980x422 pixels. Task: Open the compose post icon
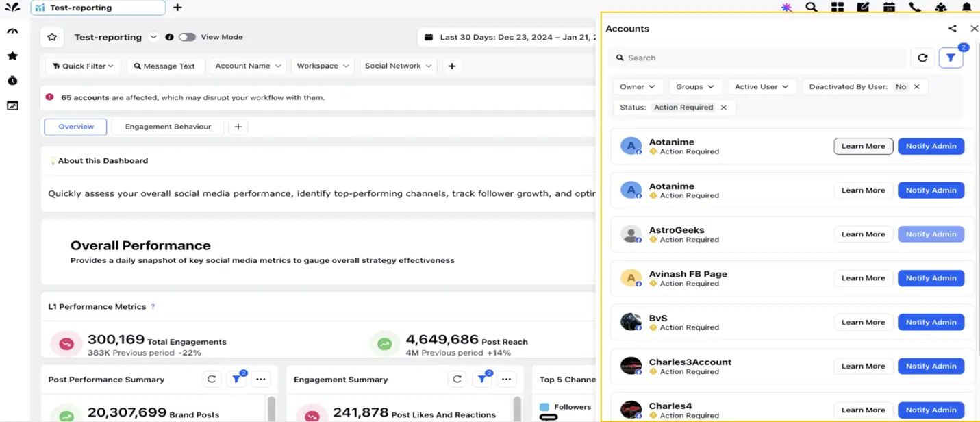(863, 8)
